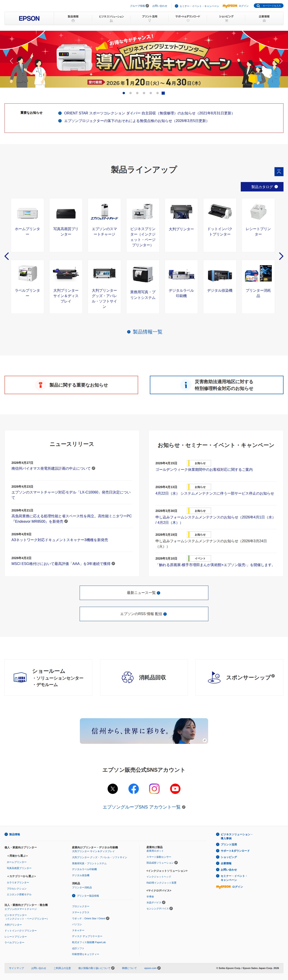Open the 大判プリンター グッズ・アパレル・ソフトサイン card
Viewport: 288px width, 980px height.
(104, 287)
